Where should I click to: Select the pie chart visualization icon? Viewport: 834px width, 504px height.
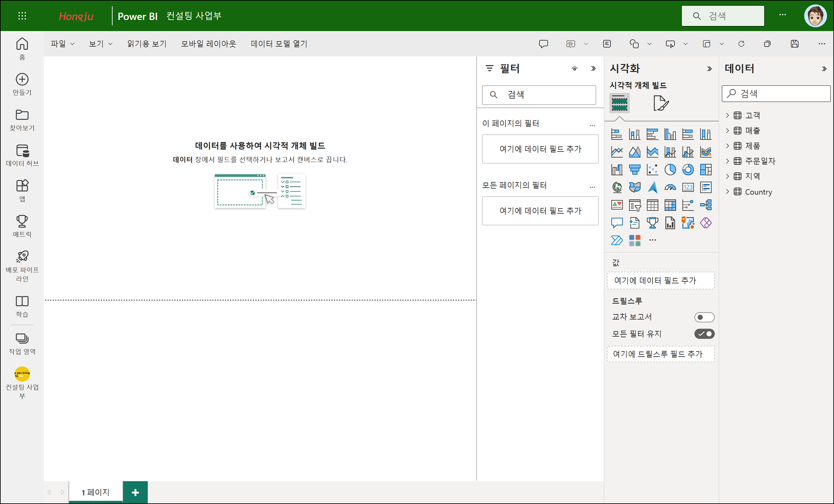[x=670, y=170]
